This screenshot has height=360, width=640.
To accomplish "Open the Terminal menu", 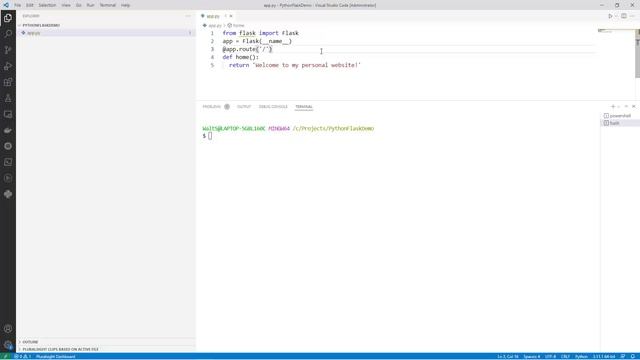I will click(x=108, y=5).
